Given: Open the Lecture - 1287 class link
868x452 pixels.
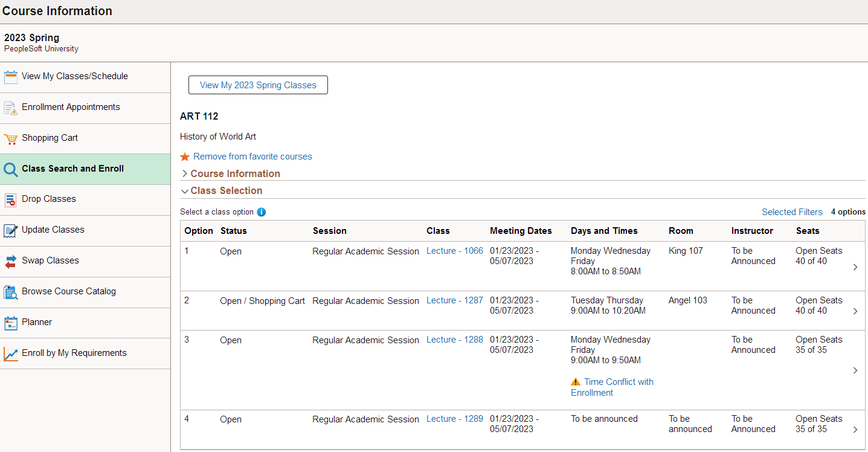Looking at the screenshot, I should [454, 300].
